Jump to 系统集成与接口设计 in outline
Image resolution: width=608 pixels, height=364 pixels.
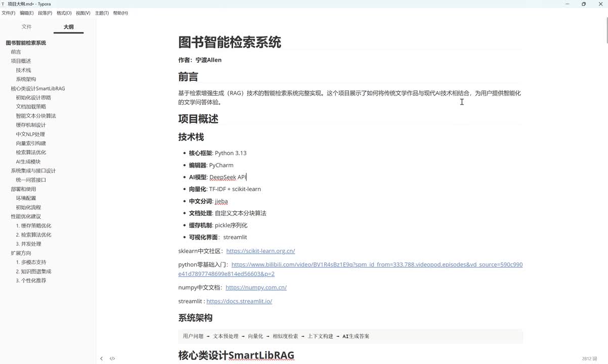[x=33, y=171]
